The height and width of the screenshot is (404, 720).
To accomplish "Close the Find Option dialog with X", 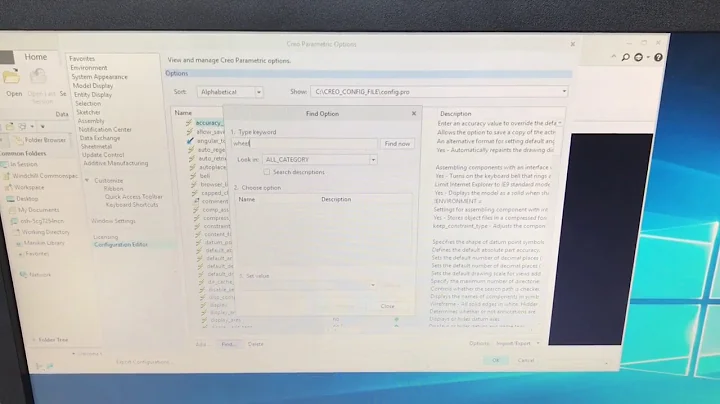I will click(414, 113).
